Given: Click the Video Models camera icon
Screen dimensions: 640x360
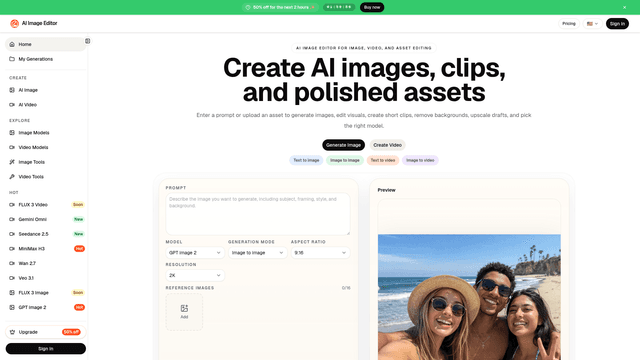Looking at the screenshot, I should click(12, 147).
